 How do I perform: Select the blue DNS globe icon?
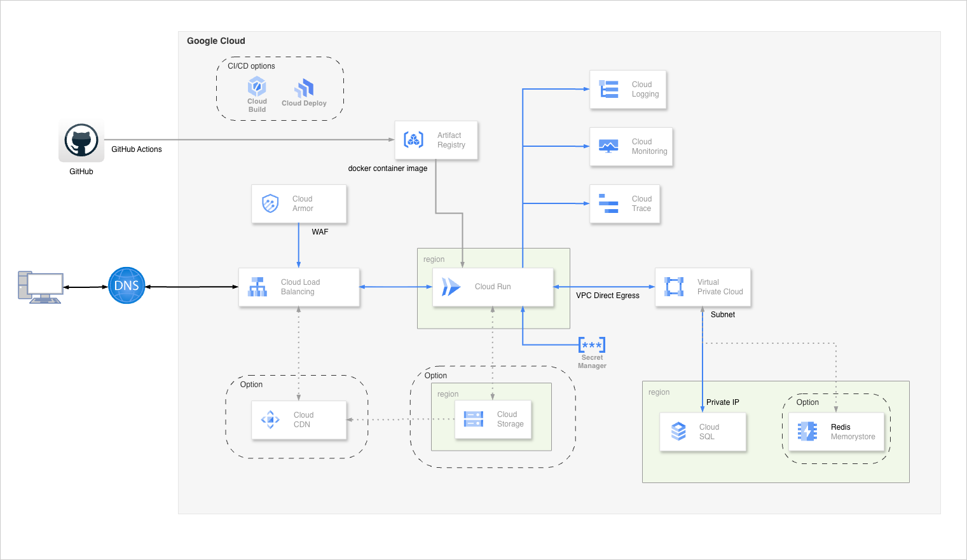tap(127, 285)
